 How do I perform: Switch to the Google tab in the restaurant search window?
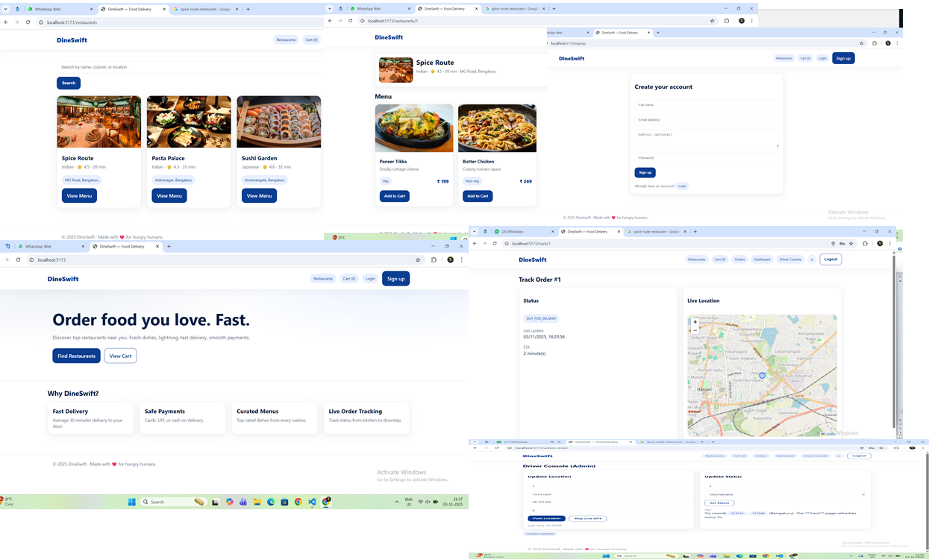click(x=206, y=9)
